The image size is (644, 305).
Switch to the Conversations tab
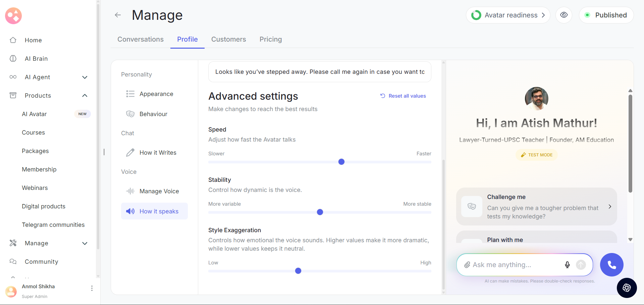(141, 39)
